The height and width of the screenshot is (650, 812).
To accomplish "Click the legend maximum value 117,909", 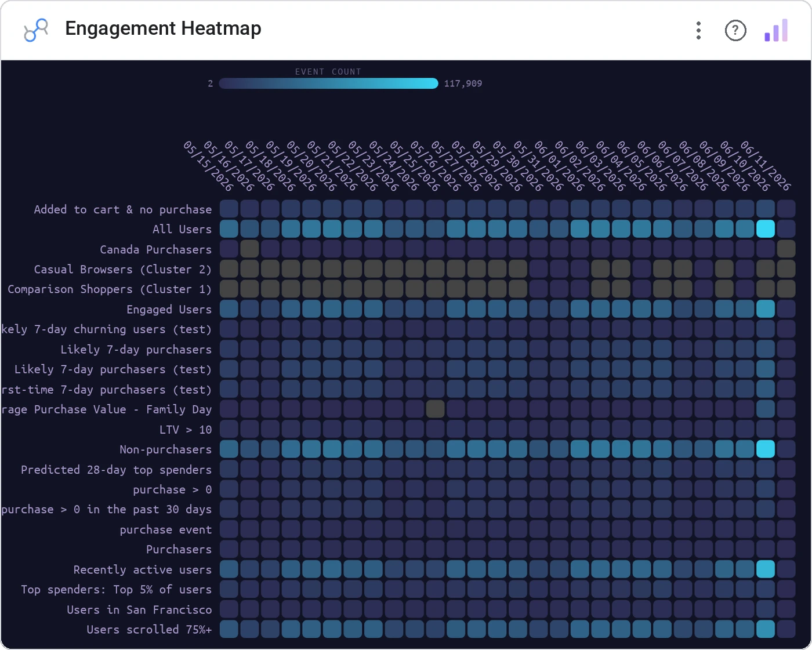I will 463,83.
